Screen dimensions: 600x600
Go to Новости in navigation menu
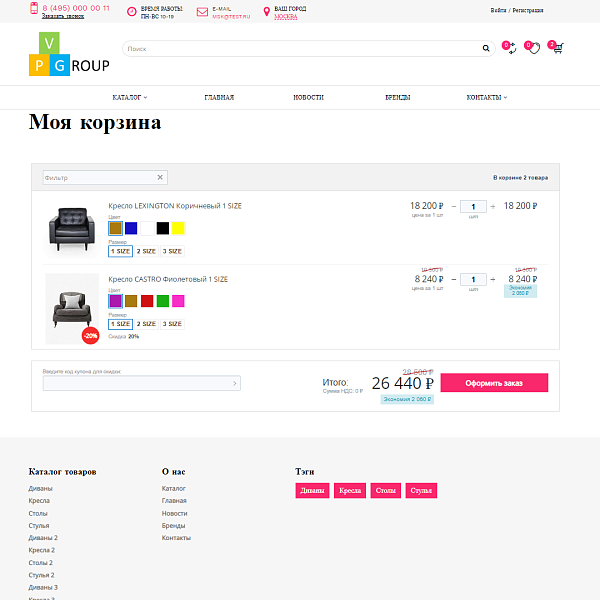pos(308,98)
